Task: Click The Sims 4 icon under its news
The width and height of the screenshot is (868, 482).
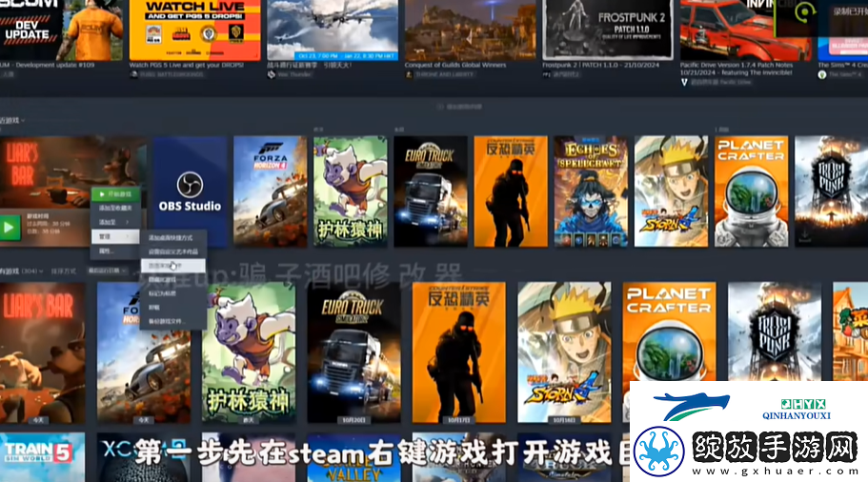Action: tap(822, 74)
